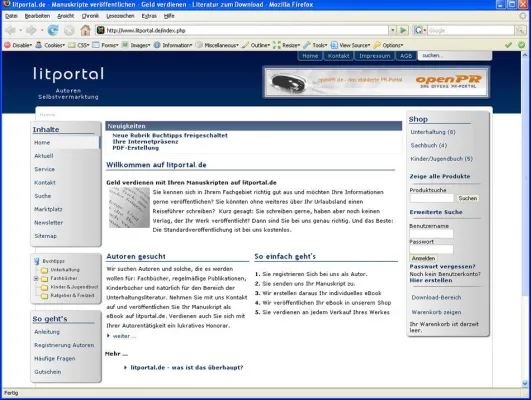Click the Firefox reload page icon

(x=53, y=30)
